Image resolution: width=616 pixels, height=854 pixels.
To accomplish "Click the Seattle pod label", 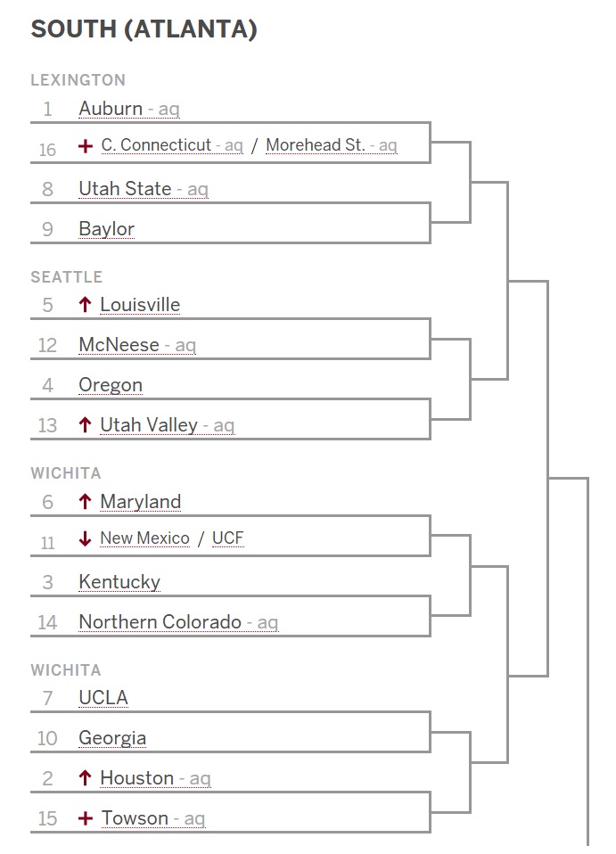I will [x=67, y=277].
